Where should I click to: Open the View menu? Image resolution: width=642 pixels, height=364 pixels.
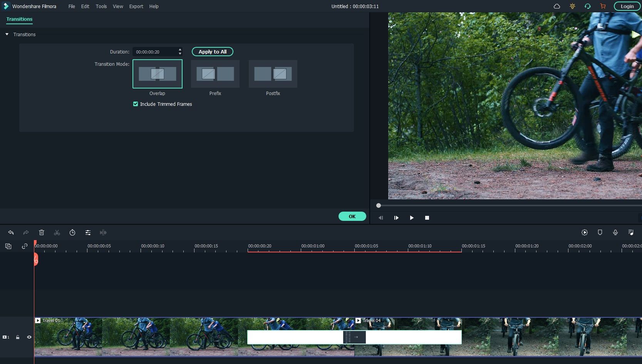tap(118, 6)
